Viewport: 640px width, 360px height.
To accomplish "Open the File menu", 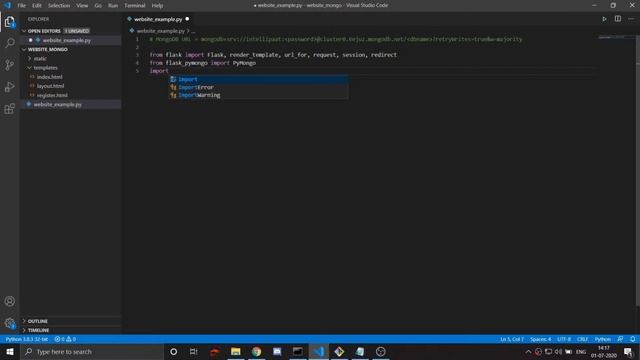I will coord(22,5).
